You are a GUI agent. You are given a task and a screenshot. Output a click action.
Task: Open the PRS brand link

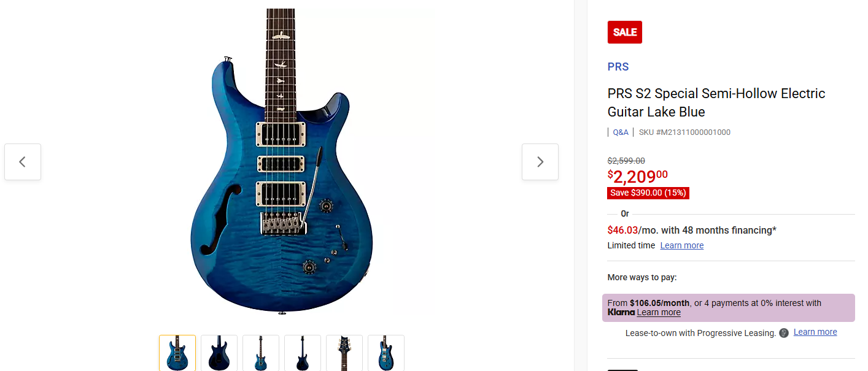click(618, 67)
